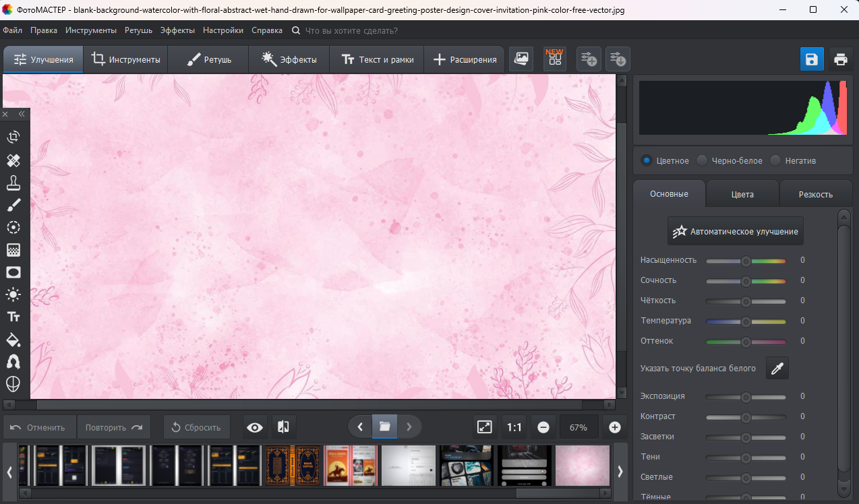Screen dimensions: 859x504
Task: Open the photo gallery icon in toolbar
Action: point(521,59)
